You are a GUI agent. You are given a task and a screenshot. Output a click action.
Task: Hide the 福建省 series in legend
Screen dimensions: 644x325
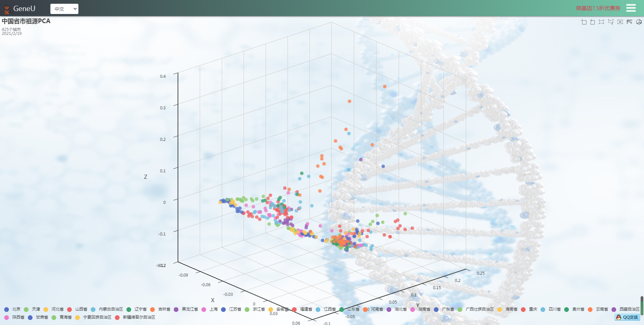coord(302,309)
